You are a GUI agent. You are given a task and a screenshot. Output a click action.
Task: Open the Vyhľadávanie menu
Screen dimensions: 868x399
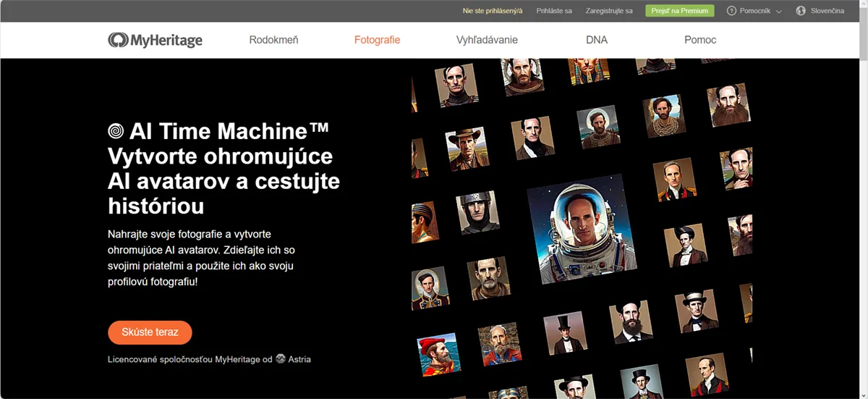pyautogui.click(x=487, y=40)
